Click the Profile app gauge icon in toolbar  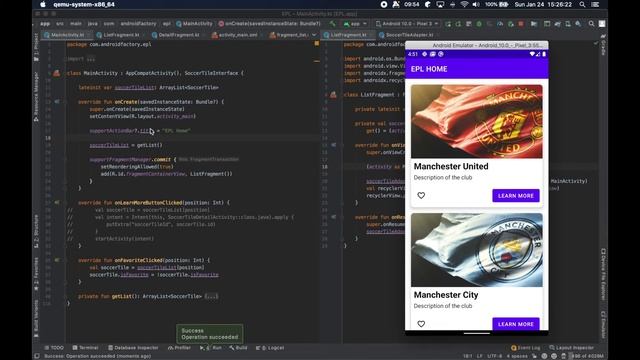click(x=500, y=24)
